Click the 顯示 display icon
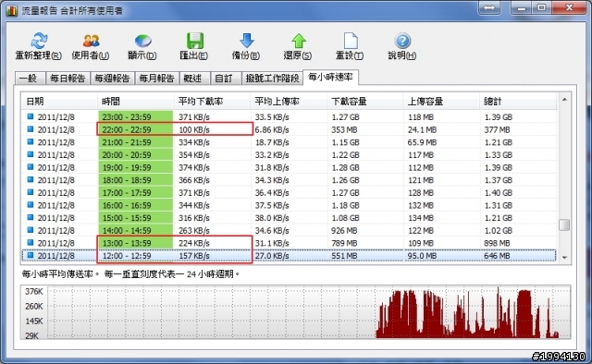Viewport: 592px width, 364px height. coord(142,41)
